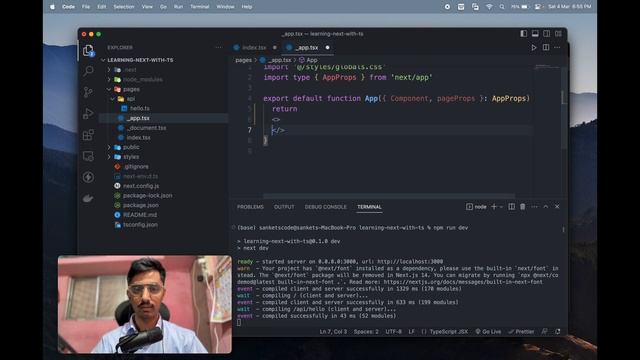Change language mode TypeScript JSX
Screen dimensions: 640x360
449,332
